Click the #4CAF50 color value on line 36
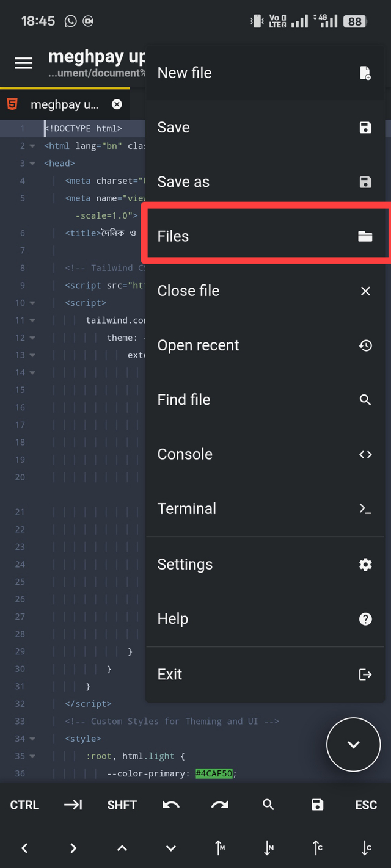The height and width of the screenshot is (868, 391). coord(214,773)
